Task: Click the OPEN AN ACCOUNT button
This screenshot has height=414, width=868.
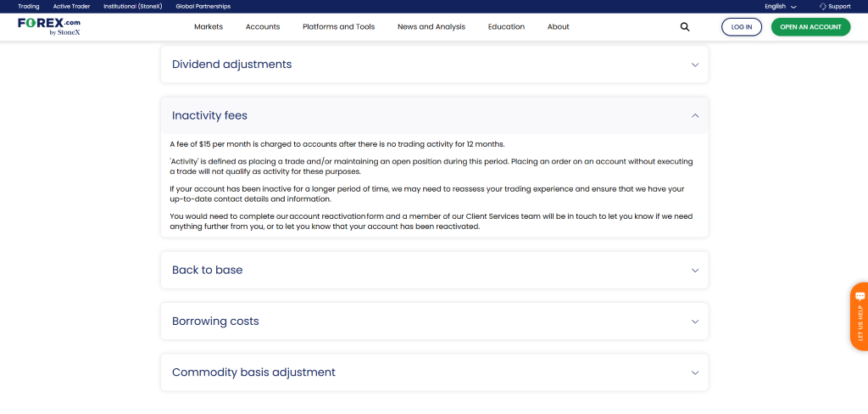Action: [810, 27]
